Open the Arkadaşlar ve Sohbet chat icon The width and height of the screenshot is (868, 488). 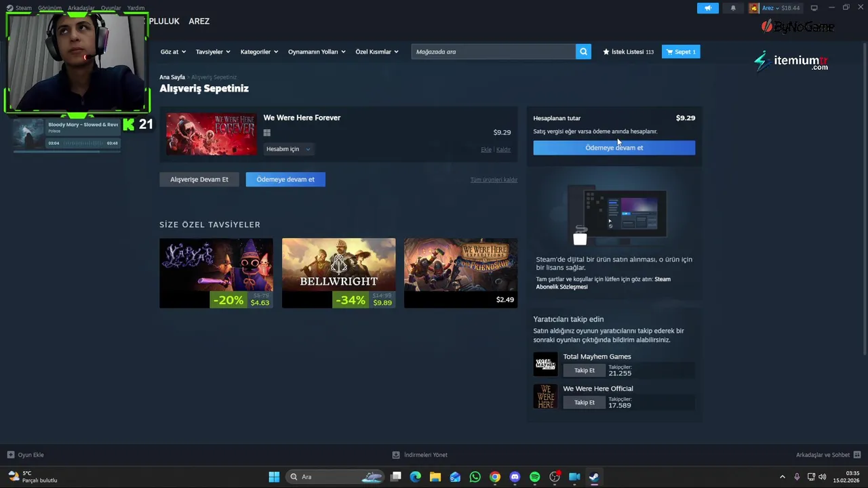[857, 455]
